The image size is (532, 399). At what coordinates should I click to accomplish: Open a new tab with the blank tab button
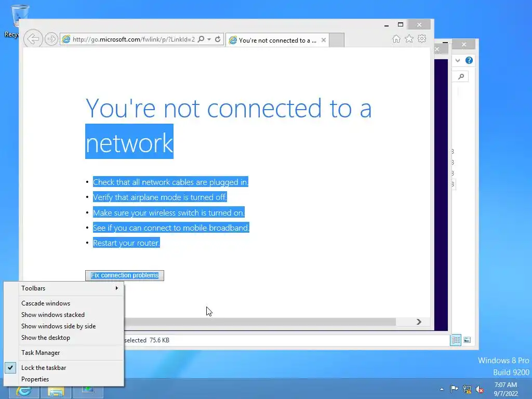tap(337, 40)
